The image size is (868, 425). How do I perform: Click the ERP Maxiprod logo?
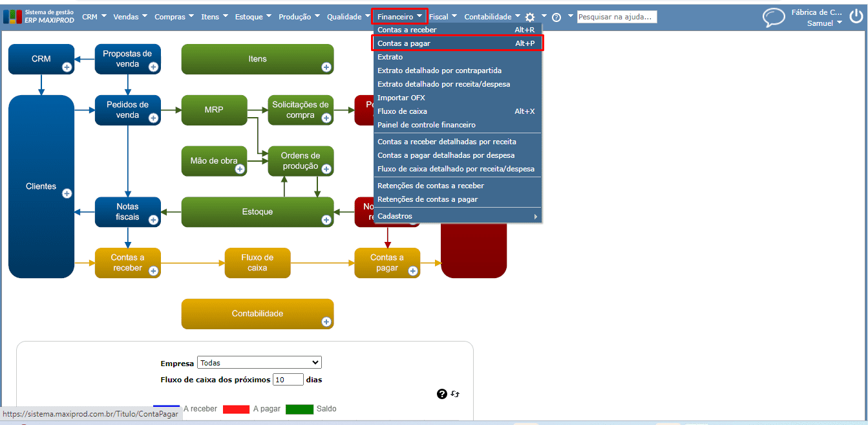[x=39, y=16]
